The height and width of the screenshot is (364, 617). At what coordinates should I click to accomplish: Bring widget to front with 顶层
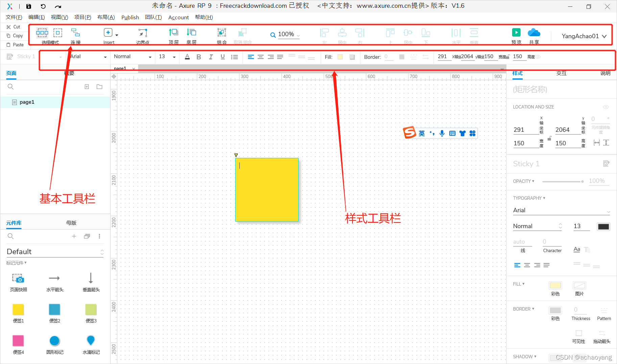click(173, 32)
